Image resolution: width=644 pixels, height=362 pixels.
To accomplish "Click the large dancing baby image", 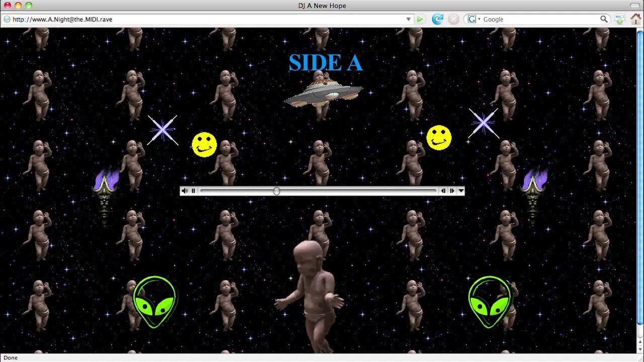I will click(x=309, y=297).
